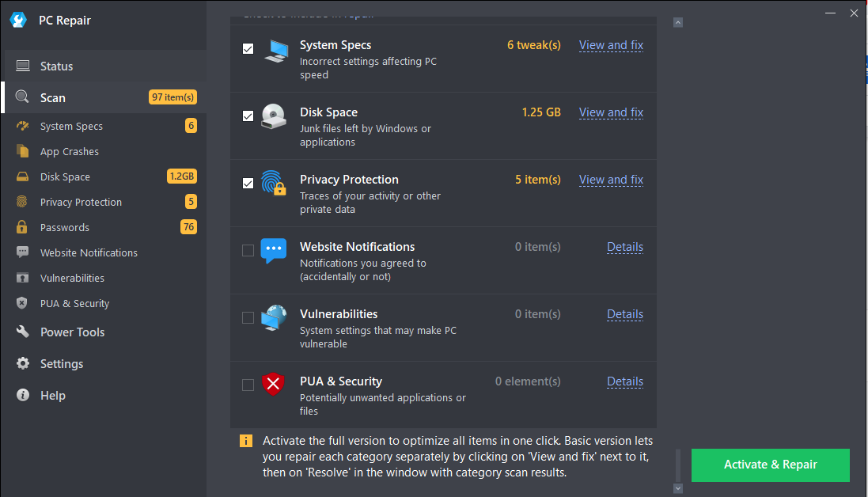Open View and fix for Privacy Protection
868x497 pixels.
(x=611, y=180)
